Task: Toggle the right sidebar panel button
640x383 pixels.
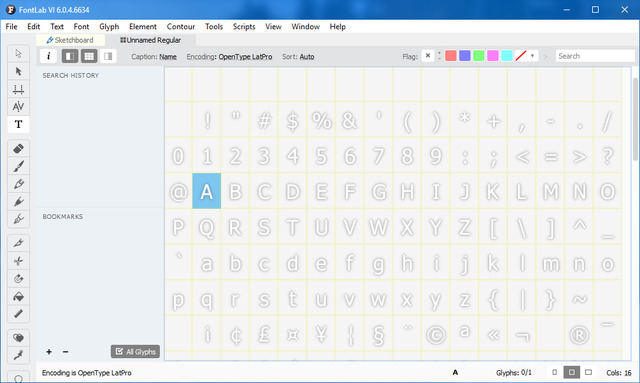Action: 108,56
